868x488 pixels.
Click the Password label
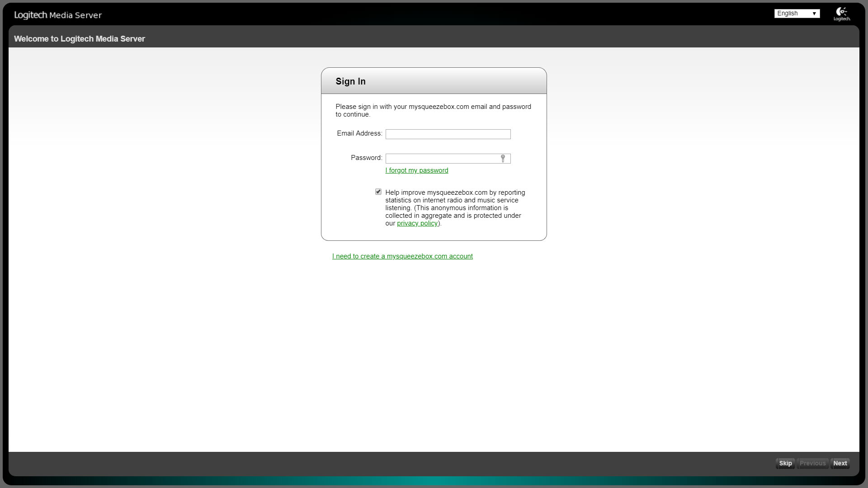tap(367, 158)
